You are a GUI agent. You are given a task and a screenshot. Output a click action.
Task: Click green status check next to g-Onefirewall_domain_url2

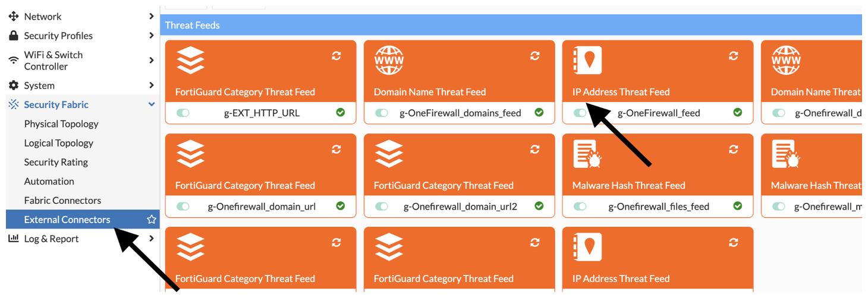pos(539,206)
